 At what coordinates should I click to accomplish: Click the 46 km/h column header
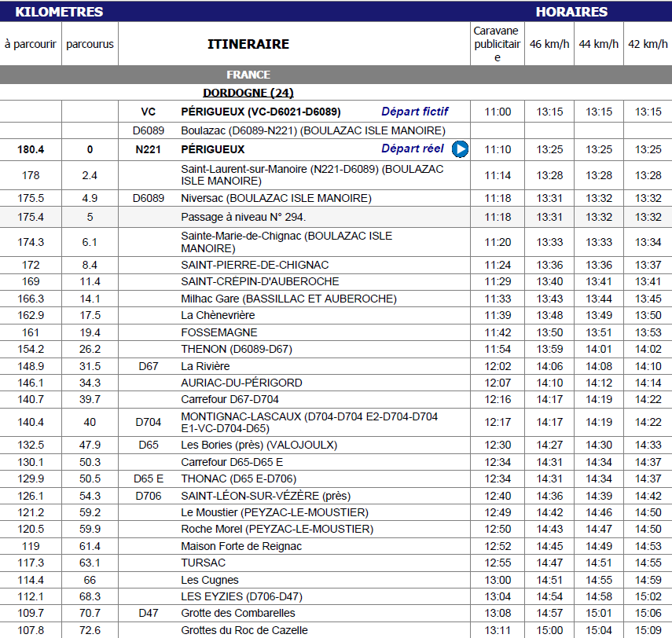click(x=549, y=44)
